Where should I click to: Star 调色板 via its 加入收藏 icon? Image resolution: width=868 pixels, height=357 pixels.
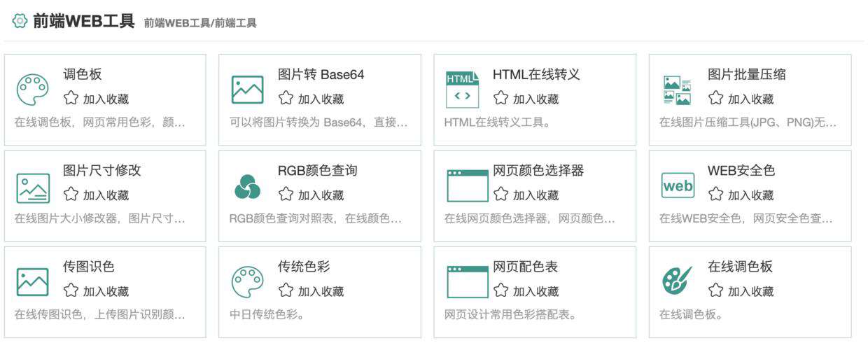71,98
